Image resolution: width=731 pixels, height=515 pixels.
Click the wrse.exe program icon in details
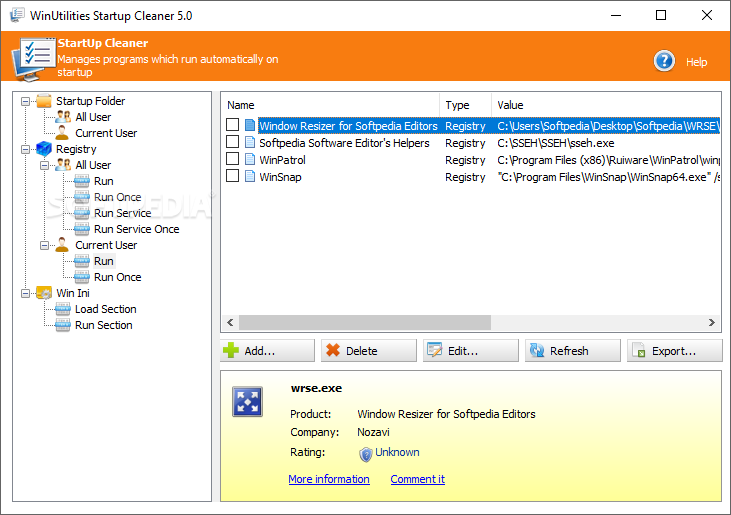point(248,401)
